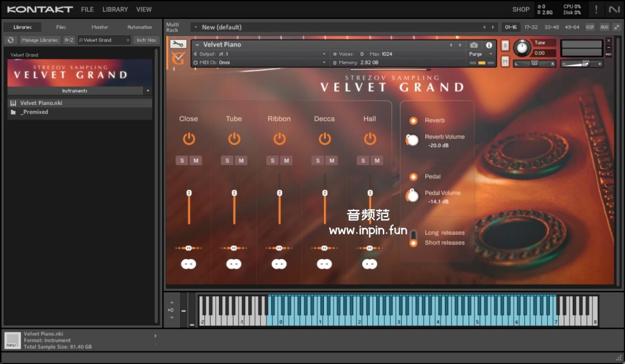Click the camera snapshot icon

[474, 45]
